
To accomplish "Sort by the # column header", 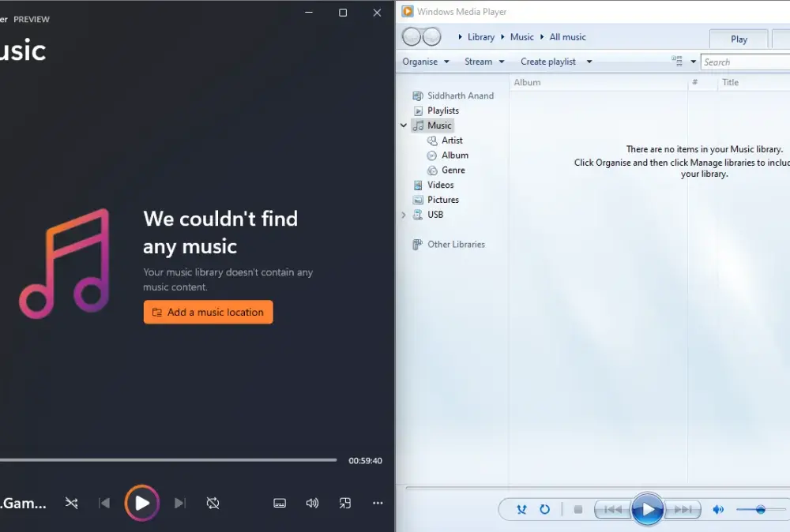I will [x=694, y=82].
